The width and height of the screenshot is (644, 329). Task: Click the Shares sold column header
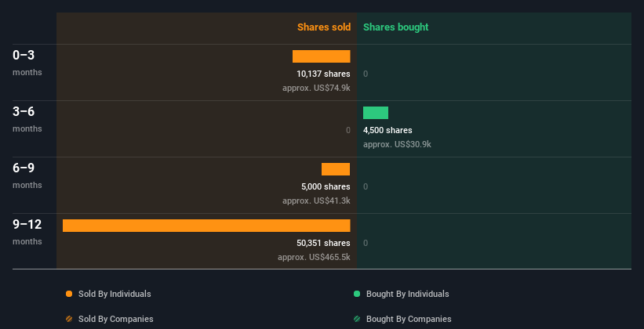[324, 27]
